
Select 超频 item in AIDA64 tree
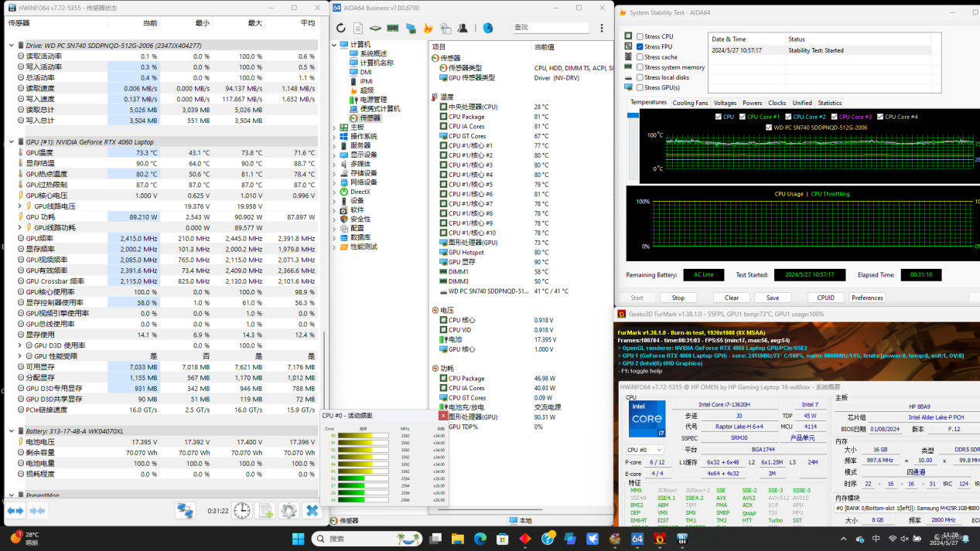367,90
